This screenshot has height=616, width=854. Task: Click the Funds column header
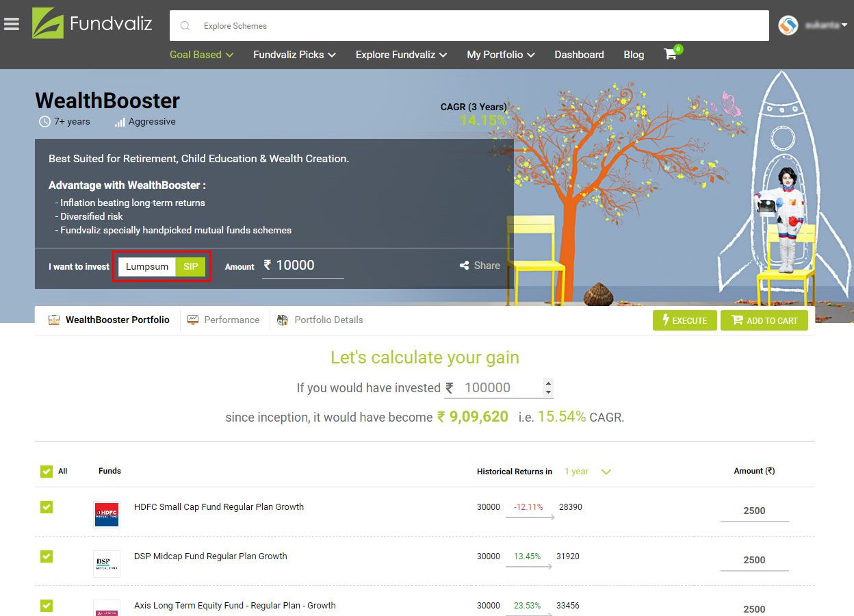pos(109,471)
